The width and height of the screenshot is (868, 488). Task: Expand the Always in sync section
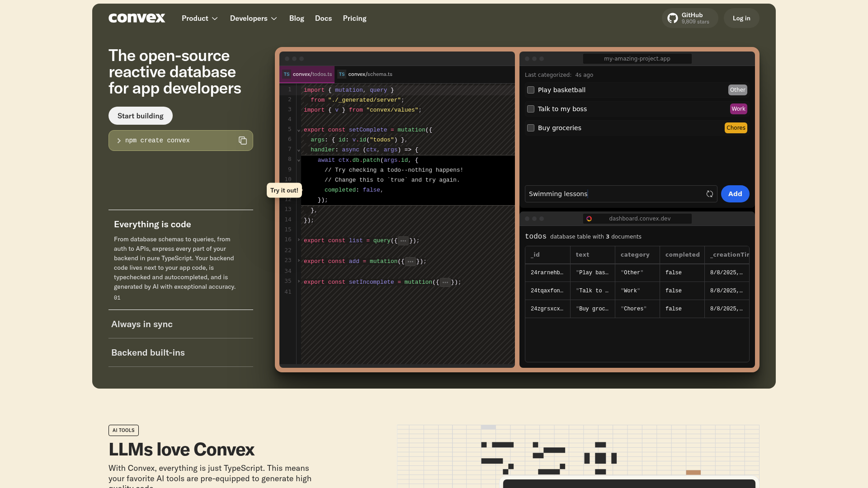click(142, 324)
